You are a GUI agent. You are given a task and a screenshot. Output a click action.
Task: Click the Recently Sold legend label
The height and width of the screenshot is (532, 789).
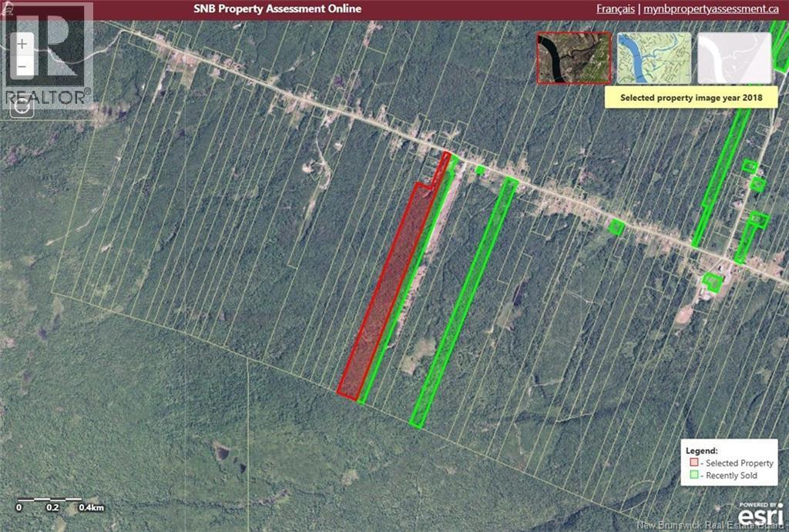coord(731,475)
